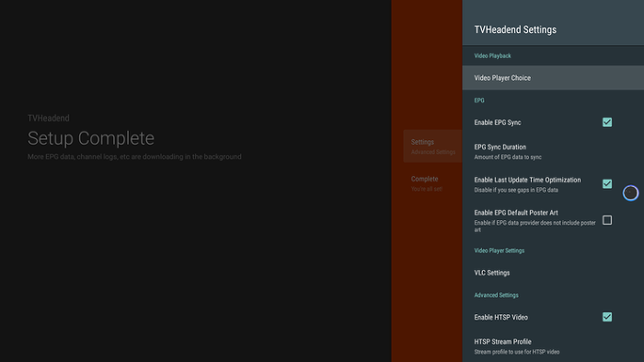This screenshot has height=362, width=644.
Task: Click the Advanced Settings section header
Action: click(496, 295)
